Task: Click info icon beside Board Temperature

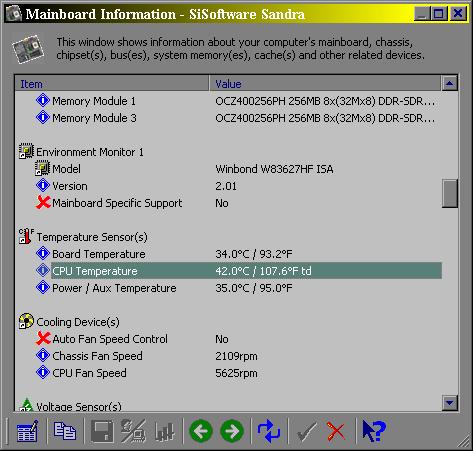Action: 43,253
